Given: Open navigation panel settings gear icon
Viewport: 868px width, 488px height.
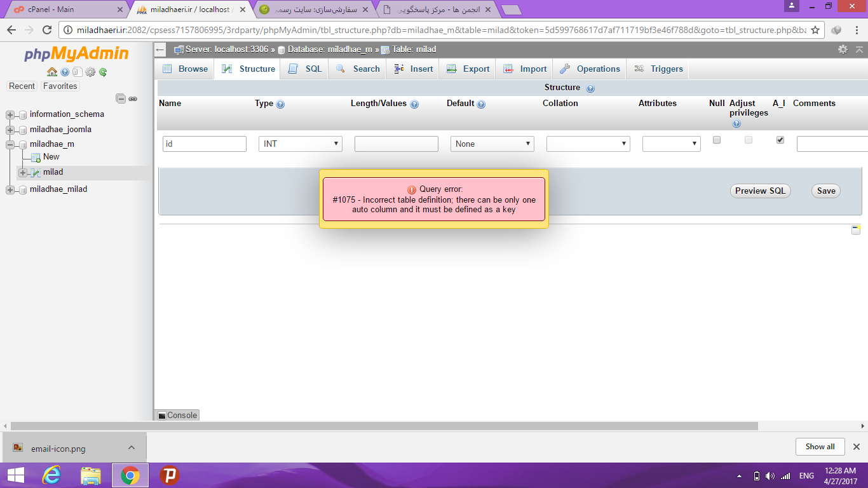Looking at the screenshot, I should [90, 72].
